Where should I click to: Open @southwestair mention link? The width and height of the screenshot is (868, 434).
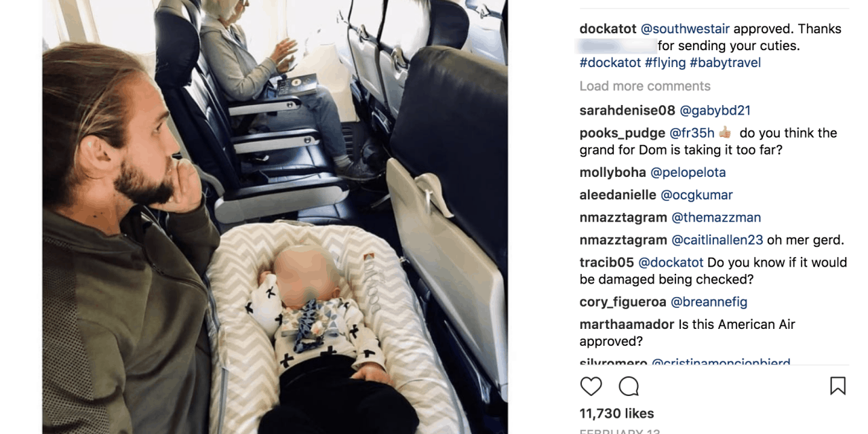click(x=685, y=29)
